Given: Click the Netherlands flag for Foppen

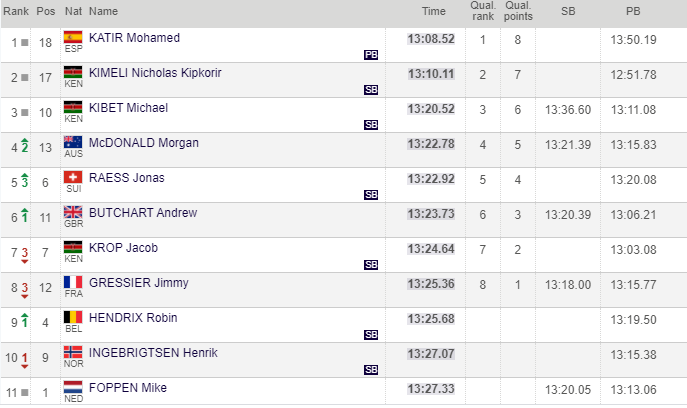Looking at the screenshot, I should point(72,387).
